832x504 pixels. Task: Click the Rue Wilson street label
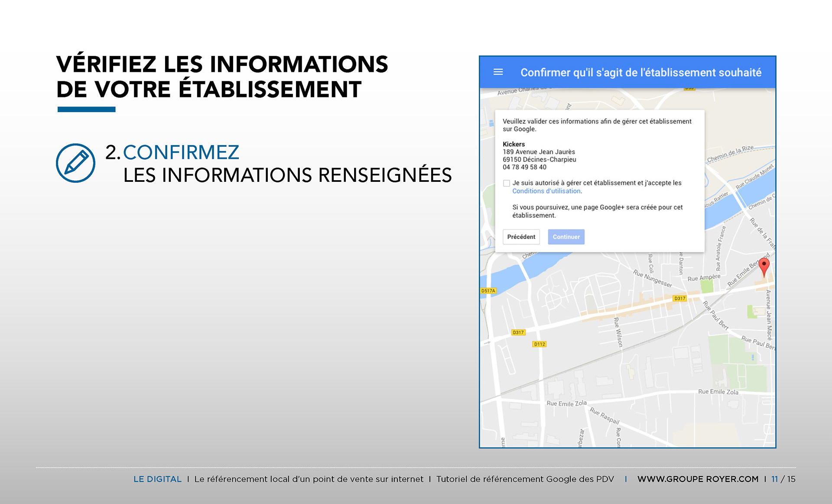[x=618, y=332]
